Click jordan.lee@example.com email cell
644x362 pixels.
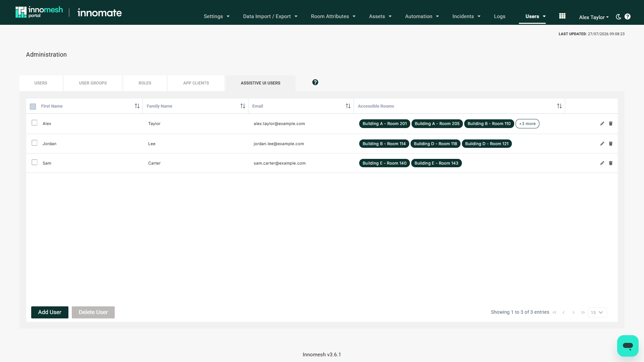(279, 144)
